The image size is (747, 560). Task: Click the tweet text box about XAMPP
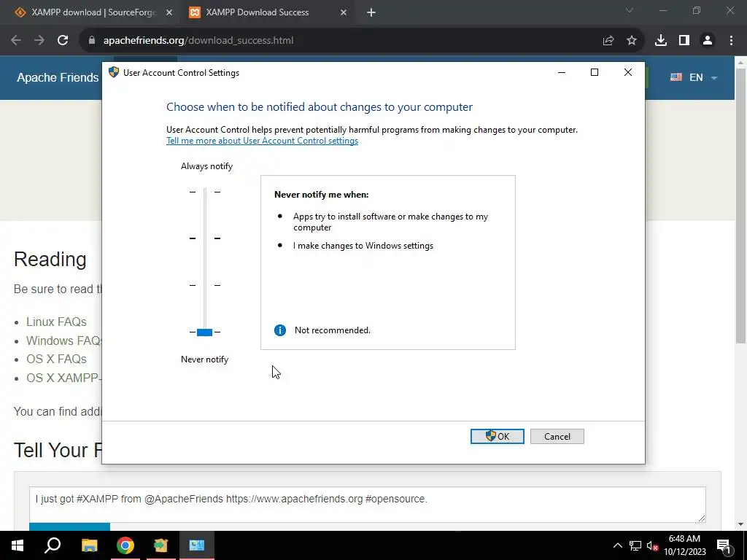[368, 505]
